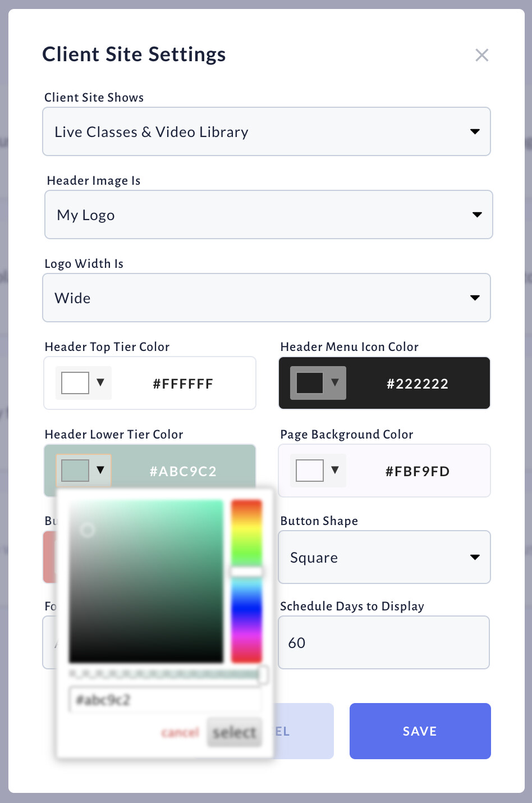Click the arrow beside Header Top Tier swatch

point(100,382)
